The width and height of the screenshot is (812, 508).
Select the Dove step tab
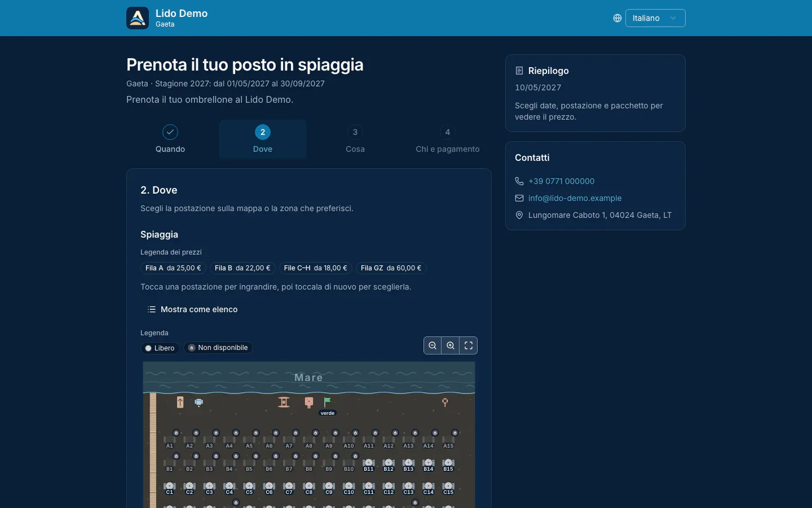pos(263,139)
